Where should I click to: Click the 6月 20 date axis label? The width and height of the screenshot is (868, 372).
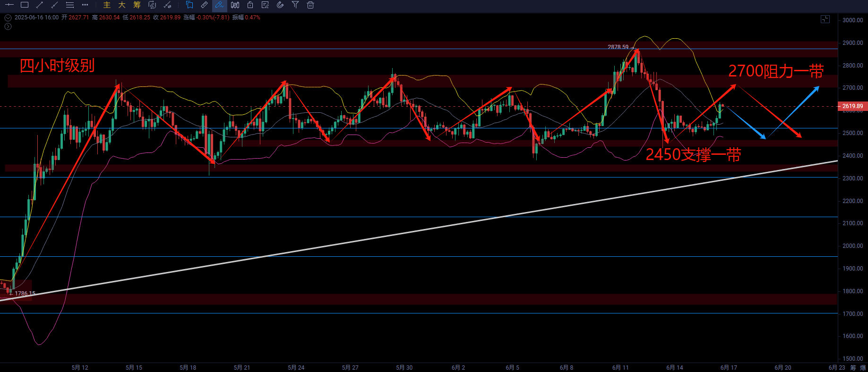click(x=783, y=368)
